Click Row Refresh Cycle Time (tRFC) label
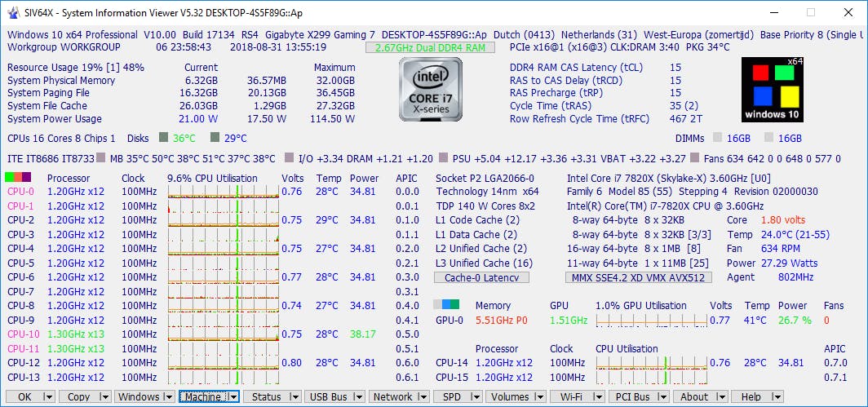The width and height of the screenshot is (868, 407). (x=579, y=118)
